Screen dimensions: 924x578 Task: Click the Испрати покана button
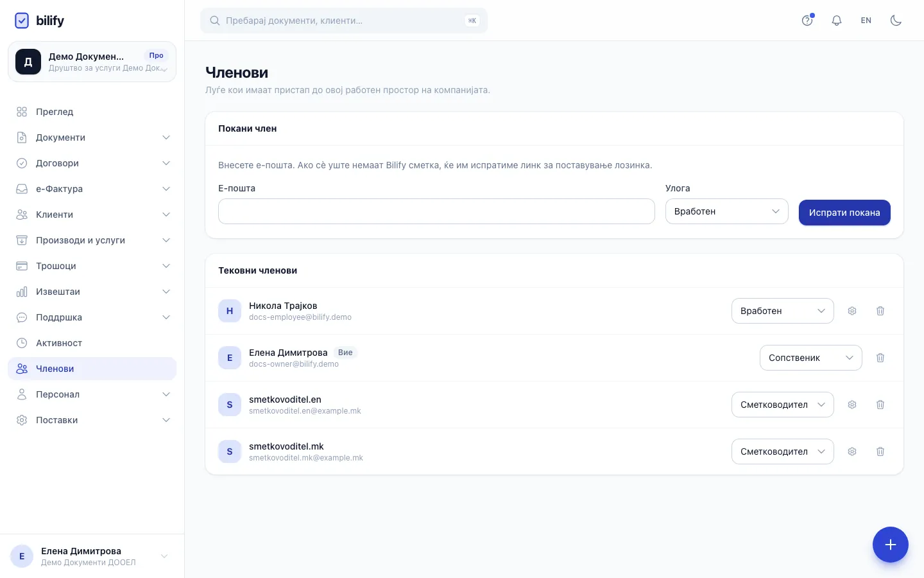pyautogui.click(x=844, y=213)
